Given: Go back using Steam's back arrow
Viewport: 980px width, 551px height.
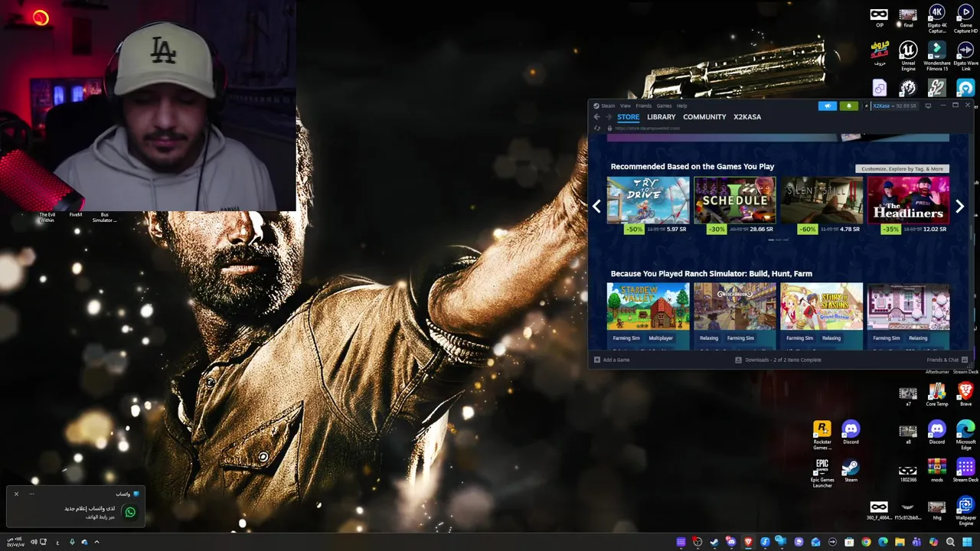Looking at the screenshot, I should pyautogui.click(x=596, y=117).
